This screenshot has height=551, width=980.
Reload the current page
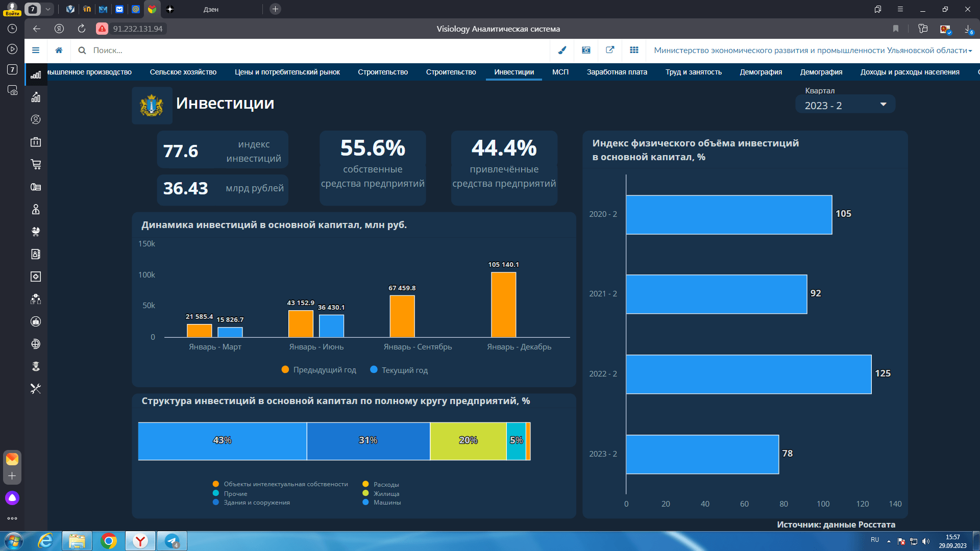(x=82, y=29)
